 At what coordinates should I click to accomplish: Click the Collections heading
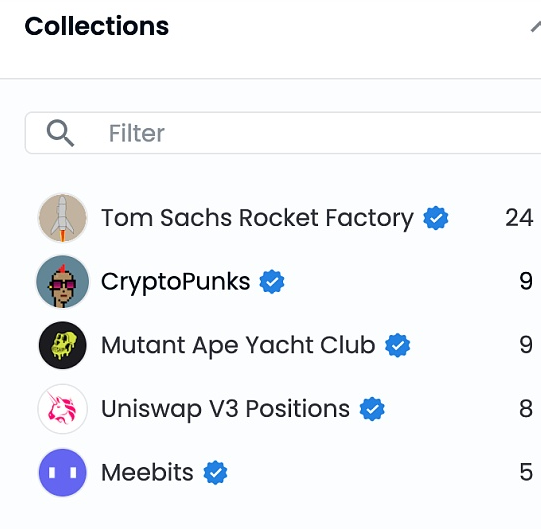point(97,26)
